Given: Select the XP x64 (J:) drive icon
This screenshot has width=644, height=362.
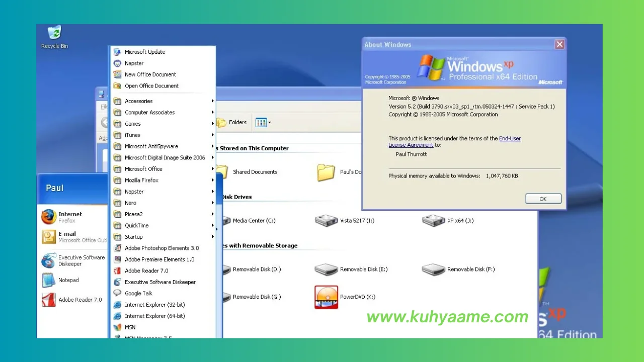Looking at the screenshot, I should [x=433, y=220].
